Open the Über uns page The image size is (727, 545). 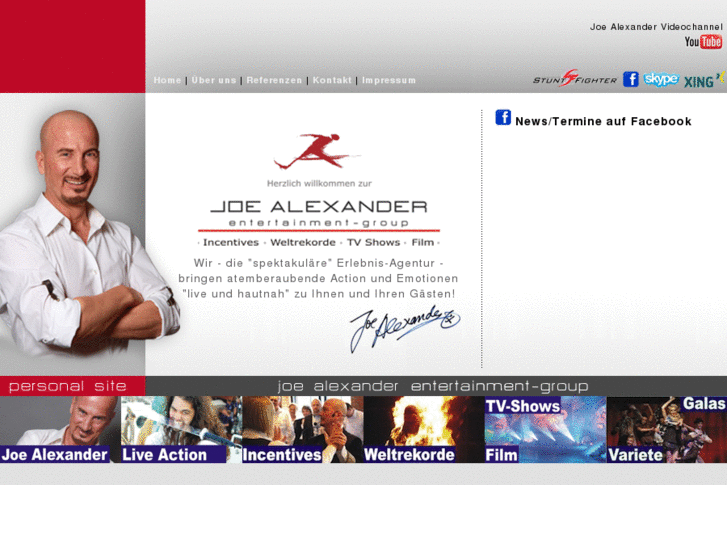pyautogui.click(x=214, y=80)
